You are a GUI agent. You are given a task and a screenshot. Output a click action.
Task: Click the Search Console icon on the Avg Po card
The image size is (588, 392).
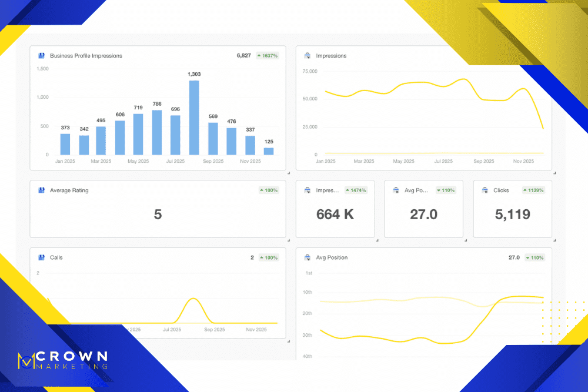[396, 190]
